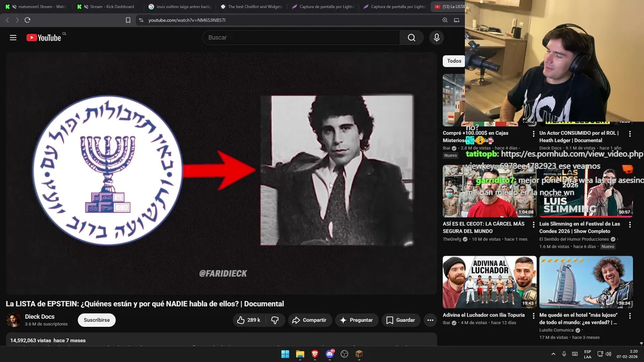This screenshot has width=644, height=362.
Task: Click the zoom magnifier icon in address bar
Action: point(445,20)
